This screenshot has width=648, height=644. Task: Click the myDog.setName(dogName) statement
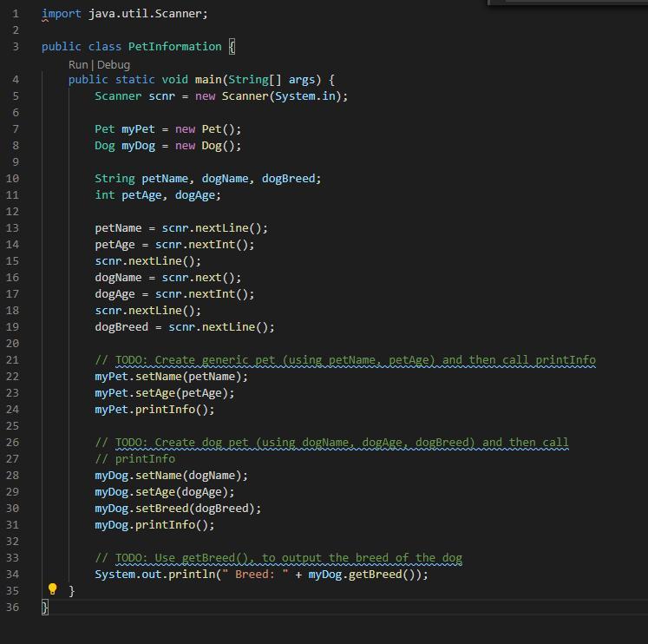pos(171,476)
